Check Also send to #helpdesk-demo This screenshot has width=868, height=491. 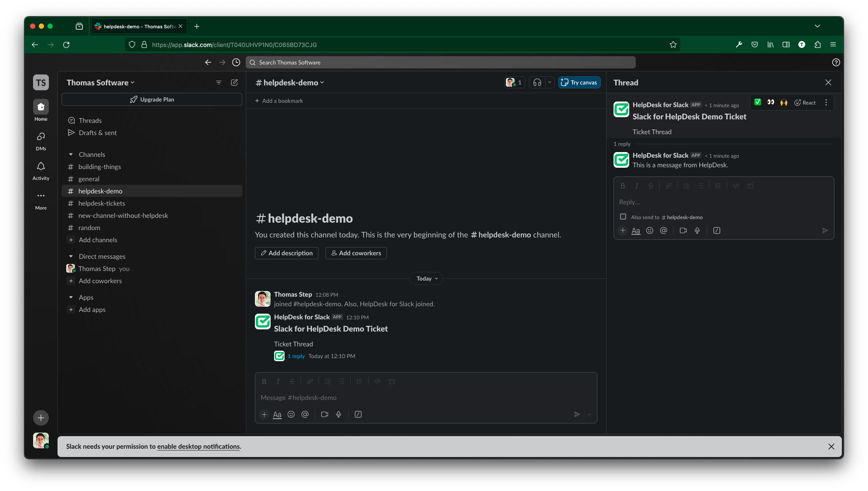click(x=623, y=217)
